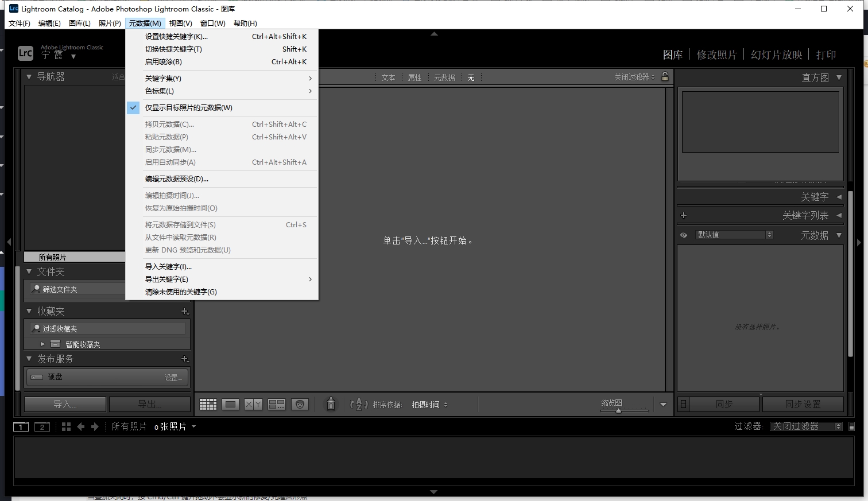The height and width of the screenshot is (501, 868).
Task: Click the 智能收藏夹 collection set icon
Action: point(56,344)
